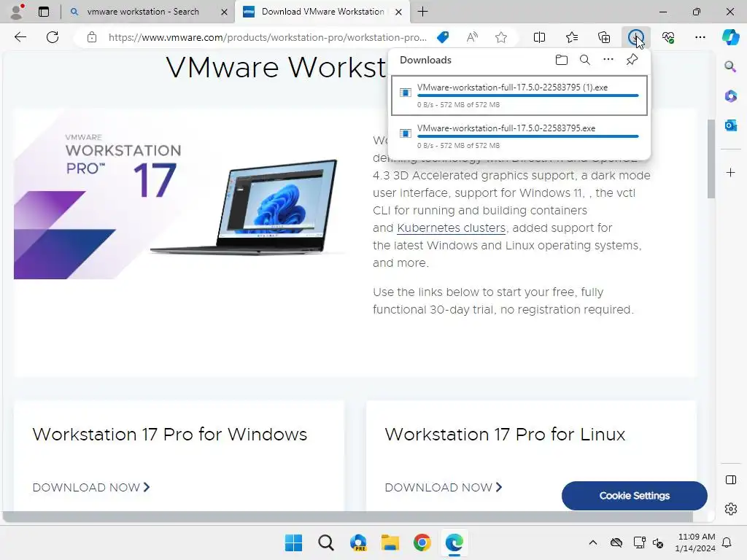The image size is (747, 560).
Task: Launch Google Chrome from taskbar
Action: coord(422,542)
